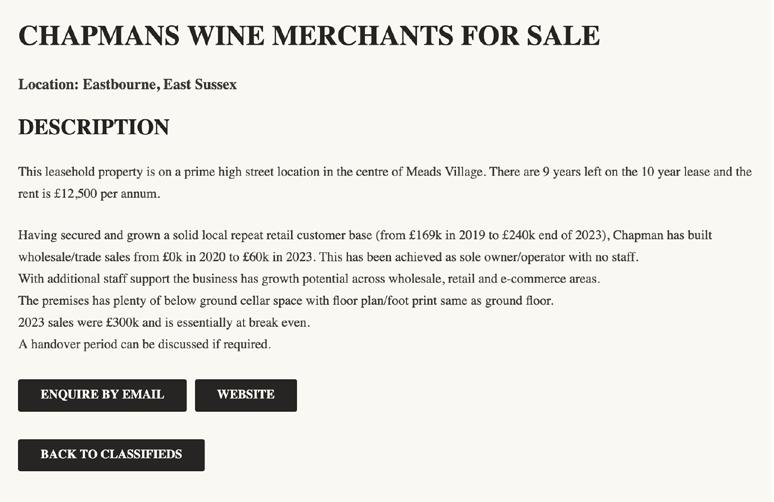Click the '2023 sales were £300k' line
Screen dimensions: 774x502
point(164,322)
